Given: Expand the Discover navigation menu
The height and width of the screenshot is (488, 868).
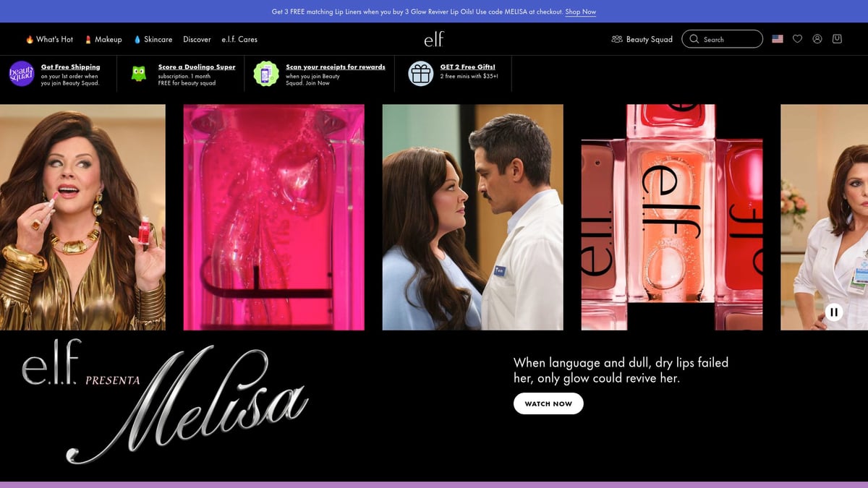Looking at the screenshot, I should click(x=197, y=40).
